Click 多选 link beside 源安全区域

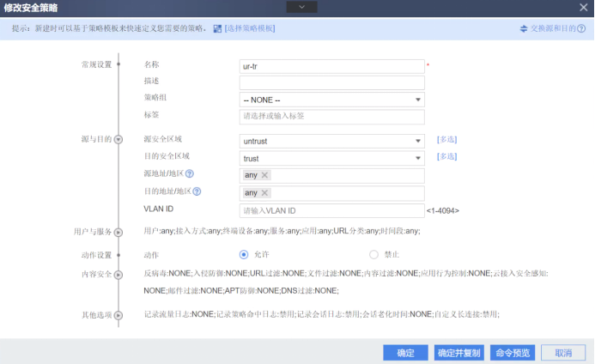(x=446, y=140)
